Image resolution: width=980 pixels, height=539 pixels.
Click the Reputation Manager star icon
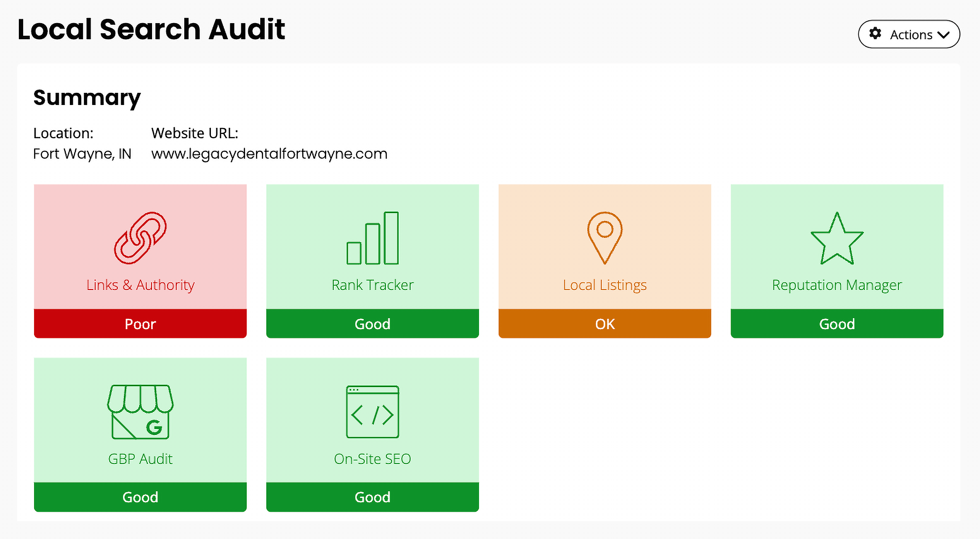pos(837,238)
